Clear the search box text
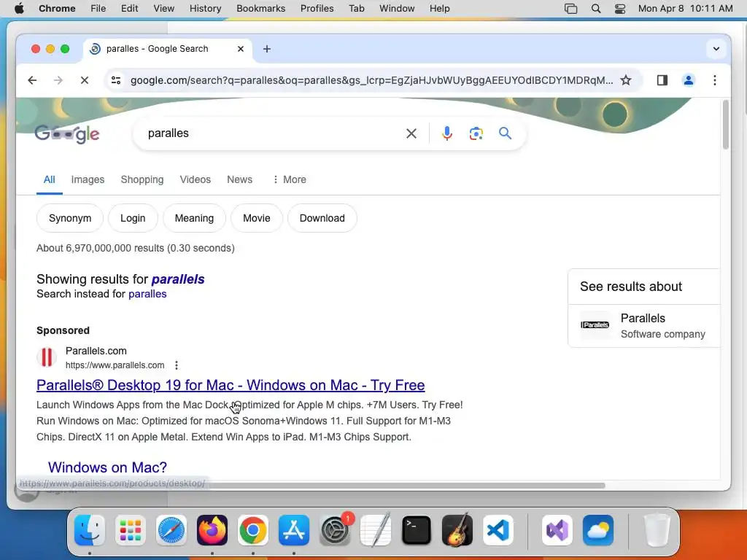Image resolution: width=747 pixels, height=560 pixels. click(x=411, y=133)
